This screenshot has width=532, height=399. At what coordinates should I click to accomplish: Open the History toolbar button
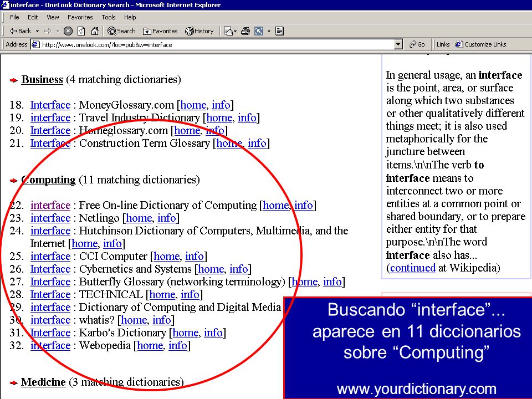(x=199, y=31)
